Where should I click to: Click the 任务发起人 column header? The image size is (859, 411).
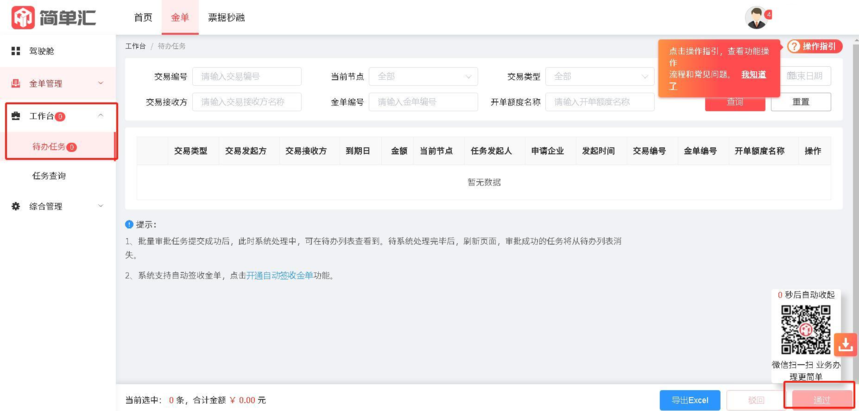pyautogui.click(x=491, y=151)
